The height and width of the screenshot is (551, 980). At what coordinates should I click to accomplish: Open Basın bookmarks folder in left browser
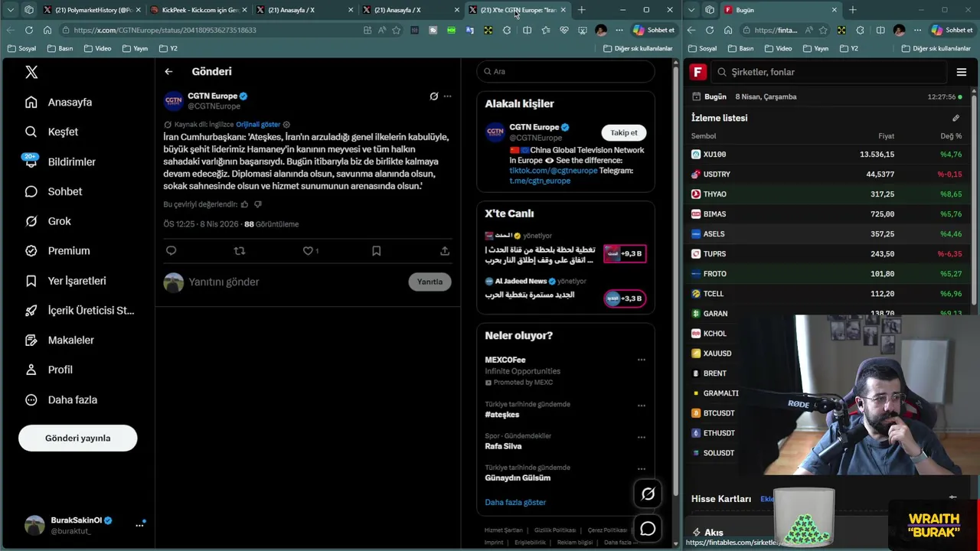60,48
